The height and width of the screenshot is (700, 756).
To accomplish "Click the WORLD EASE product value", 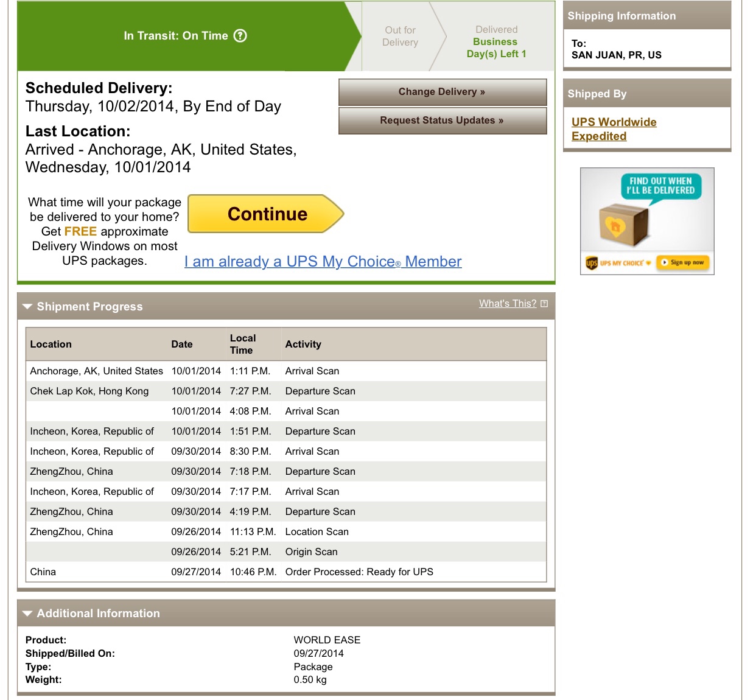I will (327, 640).
